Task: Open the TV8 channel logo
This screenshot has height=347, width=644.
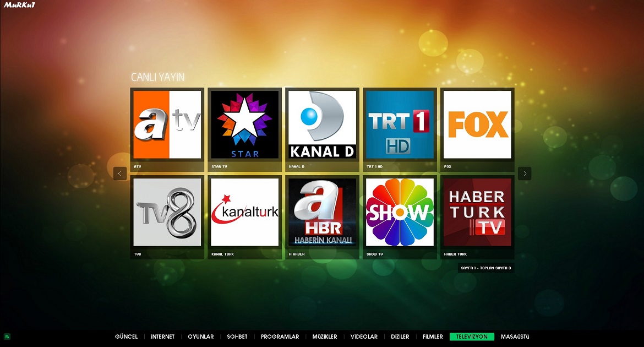Action: coord(167,212)
